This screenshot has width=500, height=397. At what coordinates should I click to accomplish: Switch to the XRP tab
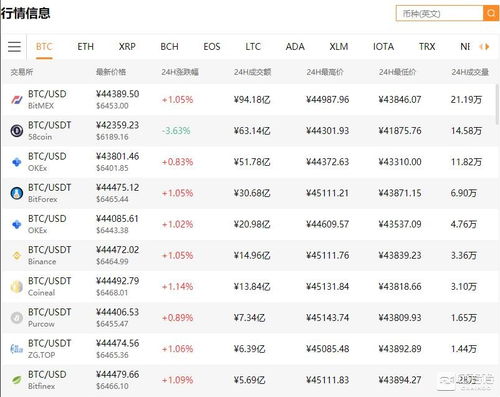click(x=127, y=47)
